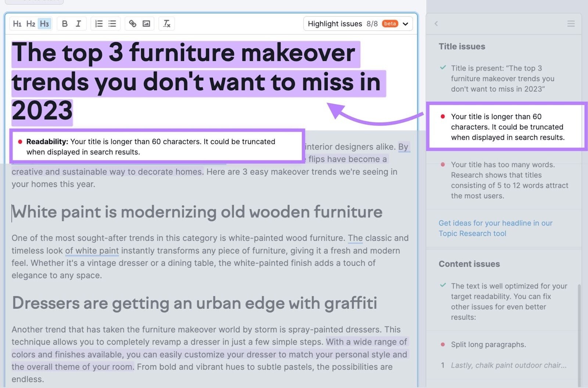588x388 pixels.
Task: Insert an image
Action: (x=146, y=23)
